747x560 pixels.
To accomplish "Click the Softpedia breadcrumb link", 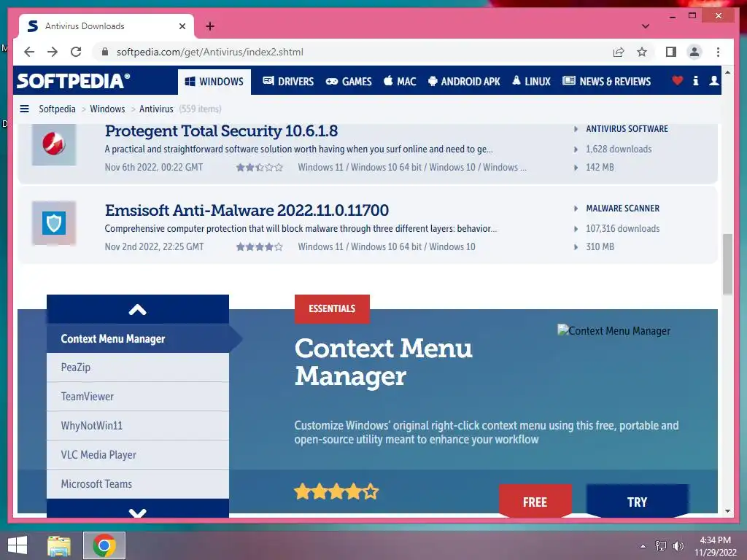I will [57, 109].
